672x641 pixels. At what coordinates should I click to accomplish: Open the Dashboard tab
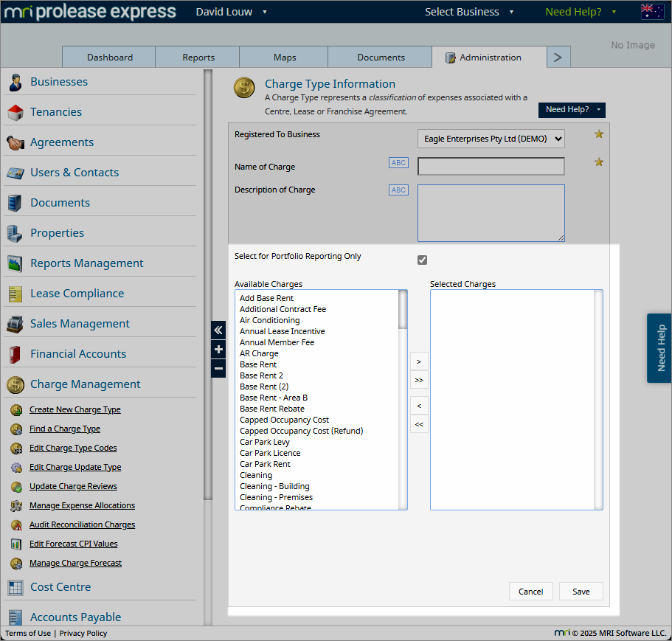pos(110,58)
